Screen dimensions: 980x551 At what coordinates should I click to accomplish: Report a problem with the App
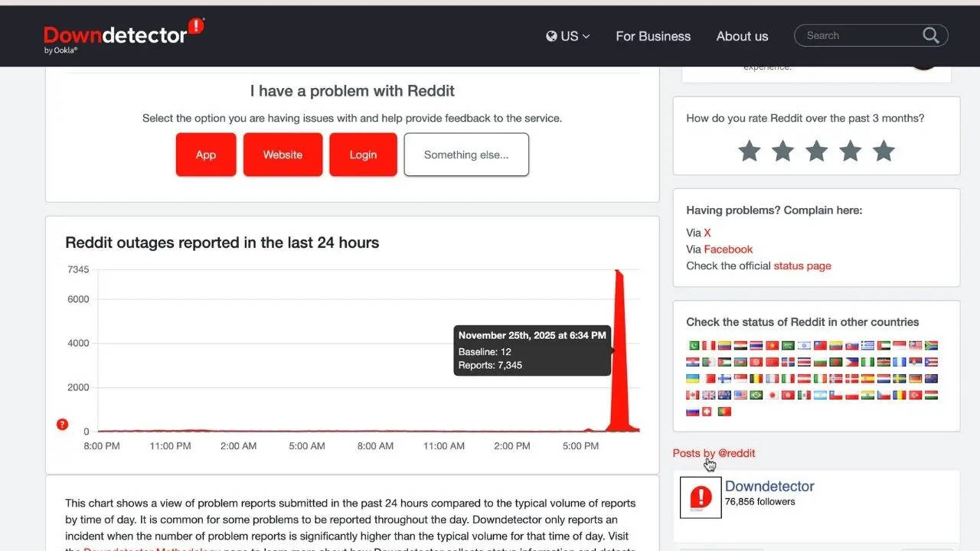[206, 155]
